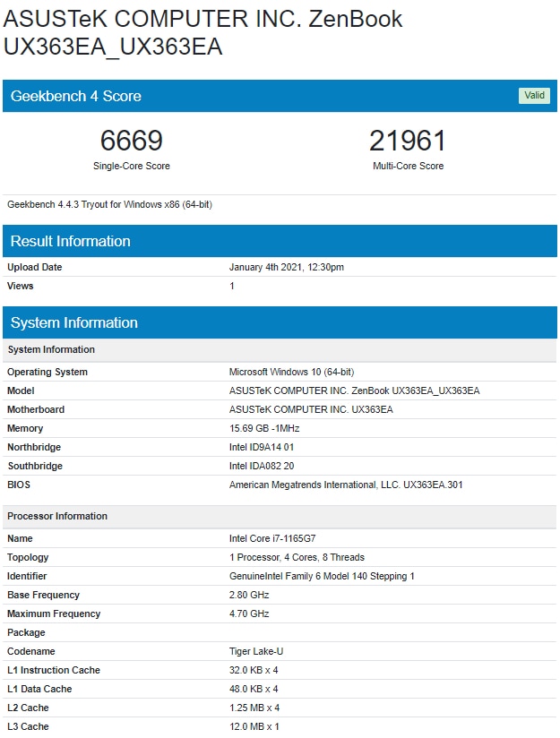Image resolution: width=560 pixels, height=738 pixels.
Task: Click Memory value 15.69 GB -1MHz
Action: coord(264,428)
